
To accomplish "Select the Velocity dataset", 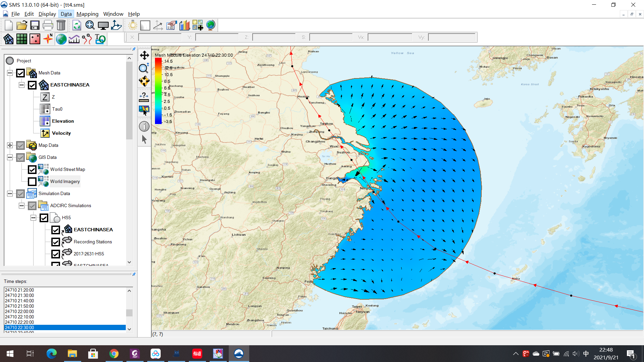I will [x=61, y=133].
